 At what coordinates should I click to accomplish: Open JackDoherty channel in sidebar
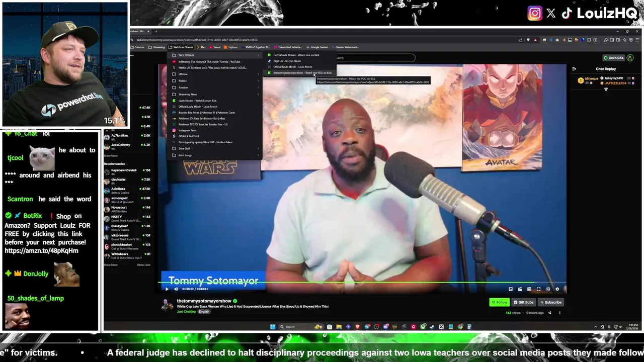pos(127,146)
